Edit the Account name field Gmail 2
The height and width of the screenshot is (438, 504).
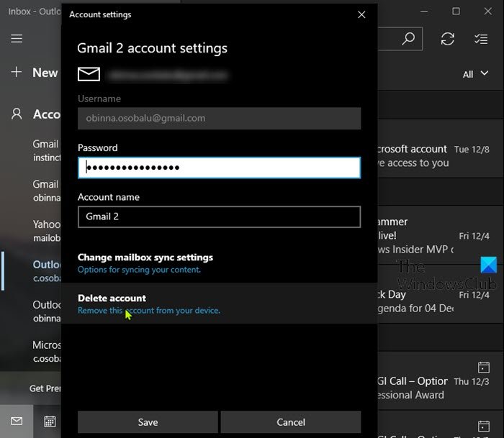pos(219,216)
